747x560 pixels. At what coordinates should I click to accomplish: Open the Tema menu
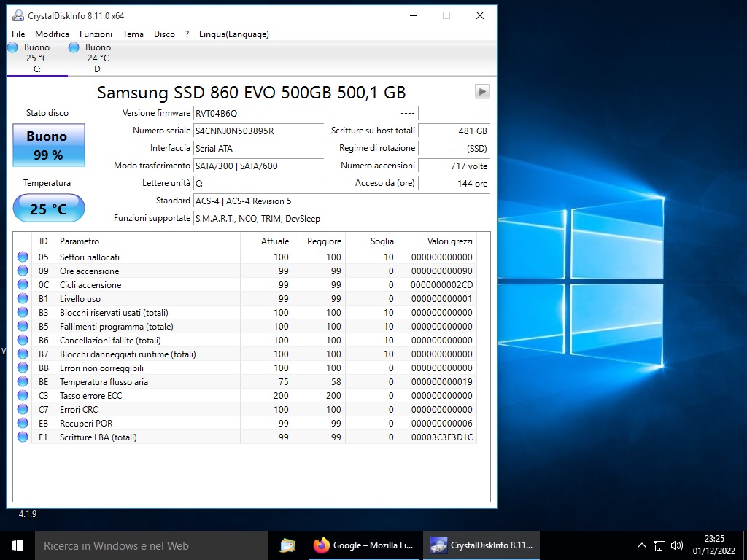click(x=133, y=34)
